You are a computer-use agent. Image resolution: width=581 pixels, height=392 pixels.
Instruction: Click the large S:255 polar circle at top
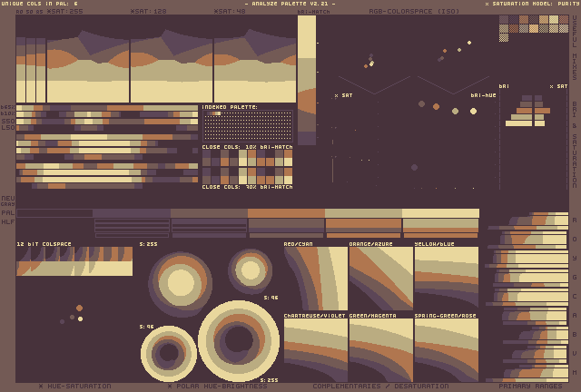[180, 284]
